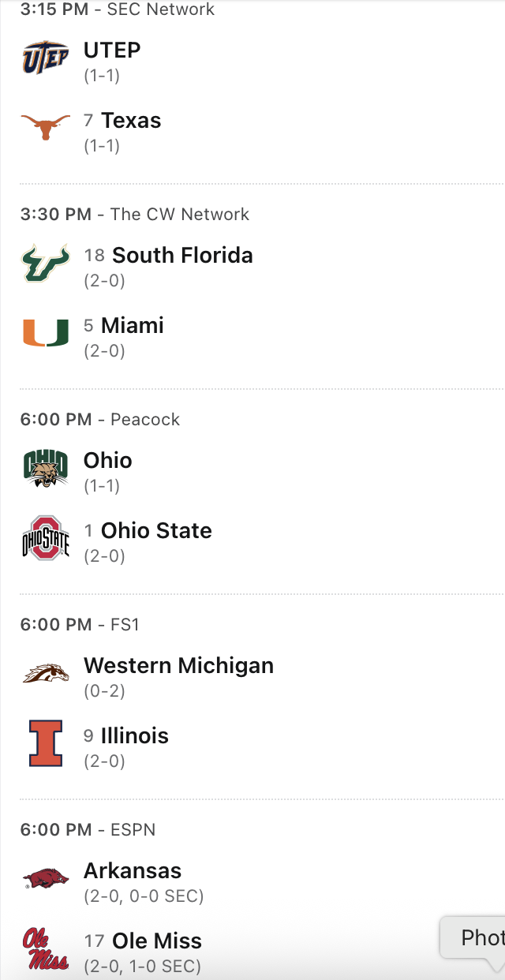Select the Ohio State team name

[156, 531]
